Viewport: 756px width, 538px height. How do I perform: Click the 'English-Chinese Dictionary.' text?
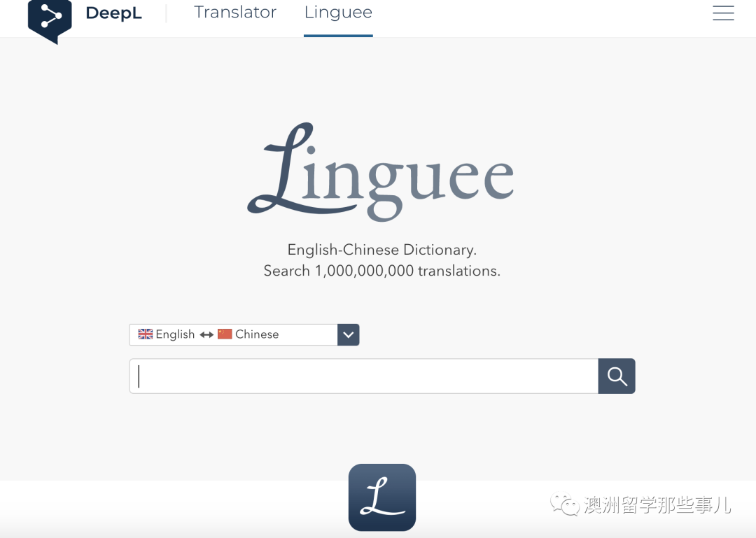point(382,250)
